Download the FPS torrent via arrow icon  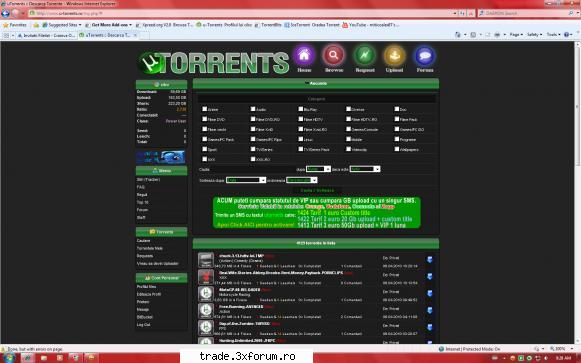coord(429,327)
